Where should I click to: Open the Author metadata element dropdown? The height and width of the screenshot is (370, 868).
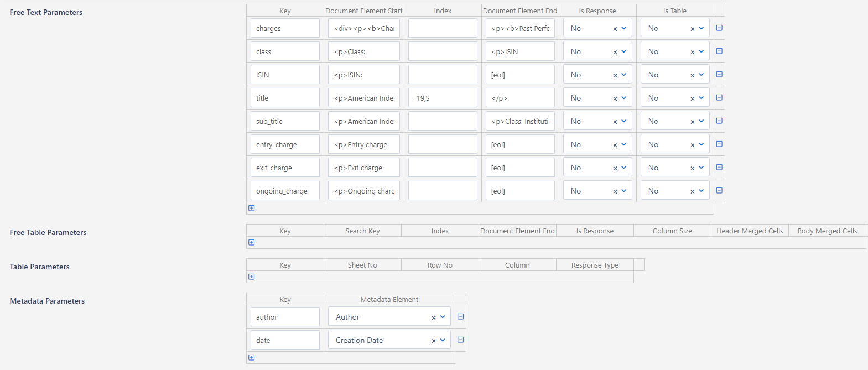point(443,317)
